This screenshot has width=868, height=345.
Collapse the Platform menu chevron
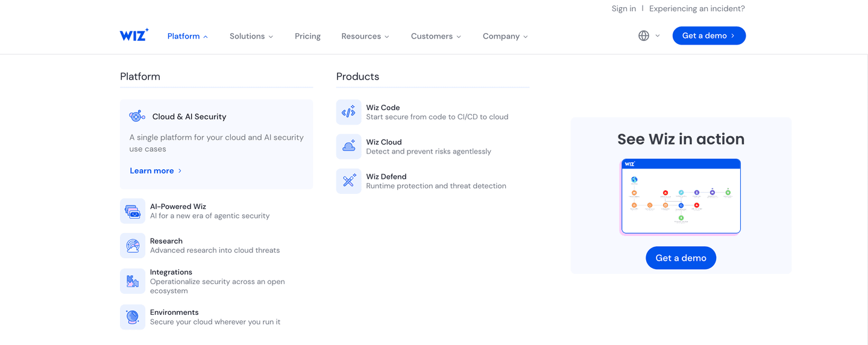tap(206, 37)
